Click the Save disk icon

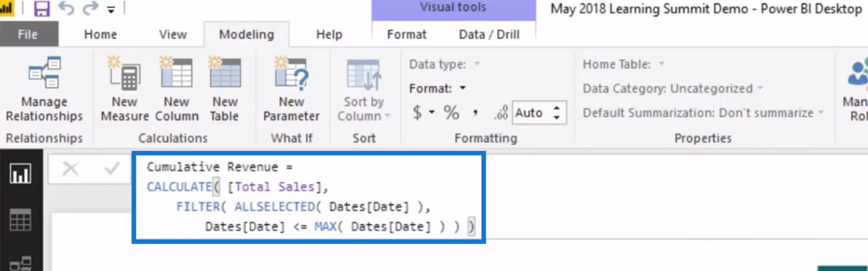point(41,9)
